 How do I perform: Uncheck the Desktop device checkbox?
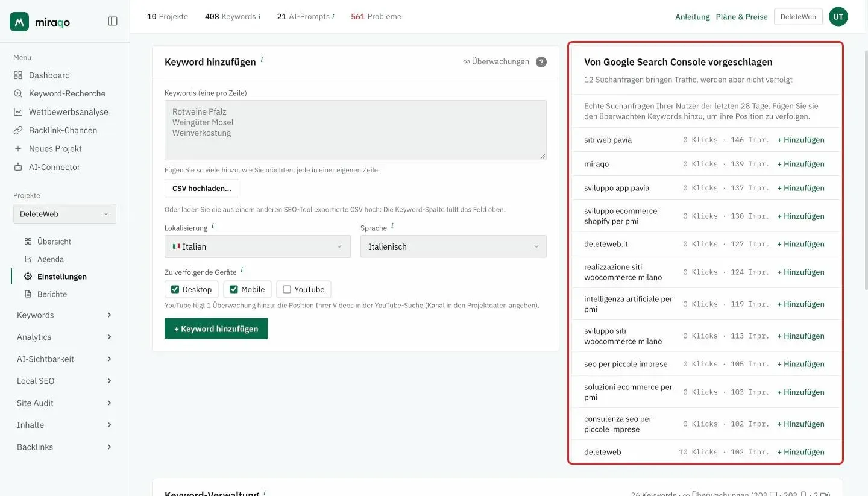(175, 289)
